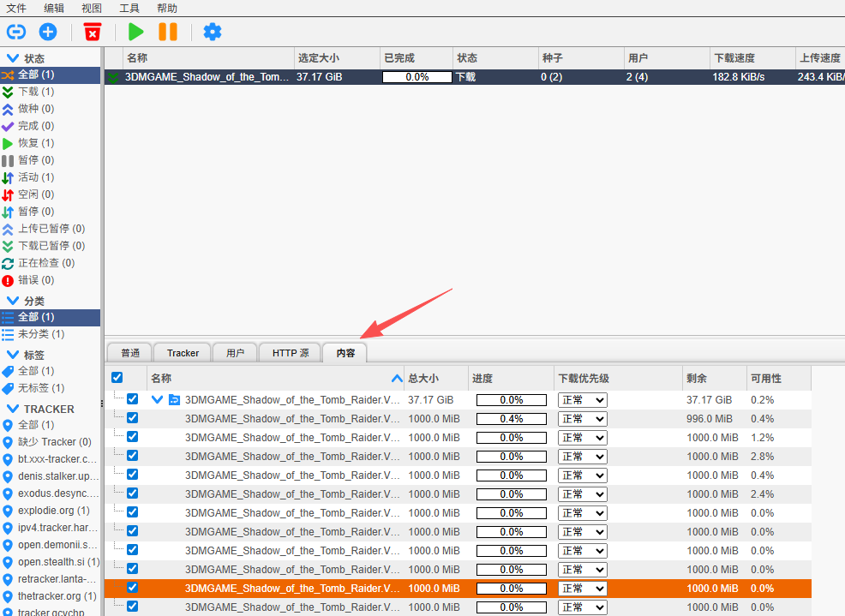Image resolution: width=845 pixels, height=616 pixels.
Task: Click the red delete torrent icon
Action: pos(93,32)
